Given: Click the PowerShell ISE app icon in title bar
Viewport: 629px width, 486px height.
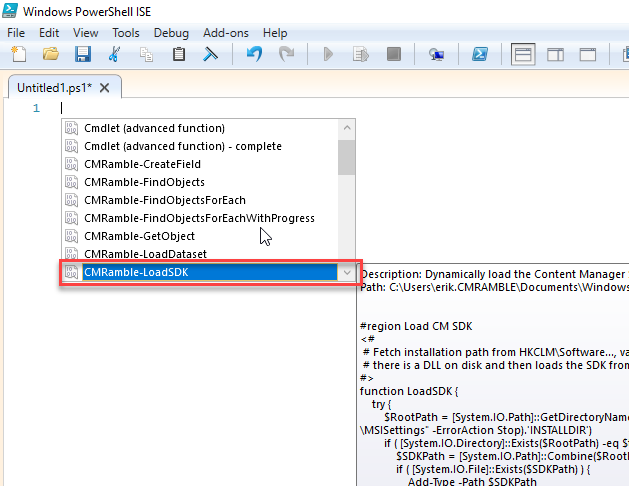Looking at the screenshot, I should pos(10,10).
